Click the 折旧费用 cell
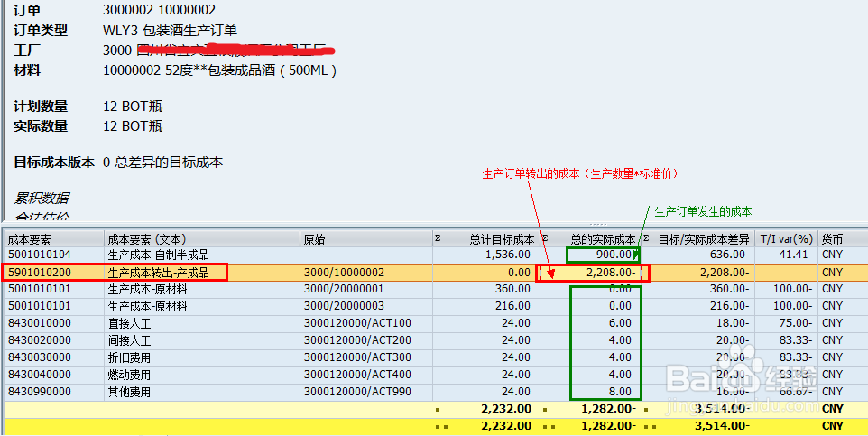This screenshot has height=436, width=868. tap(129, 357)
